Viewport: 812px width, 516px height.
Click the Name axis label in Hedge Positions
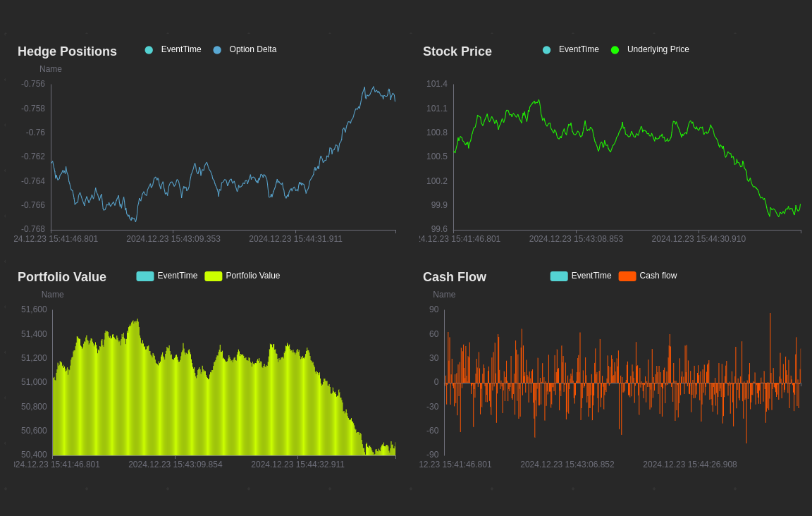point(51,69)
